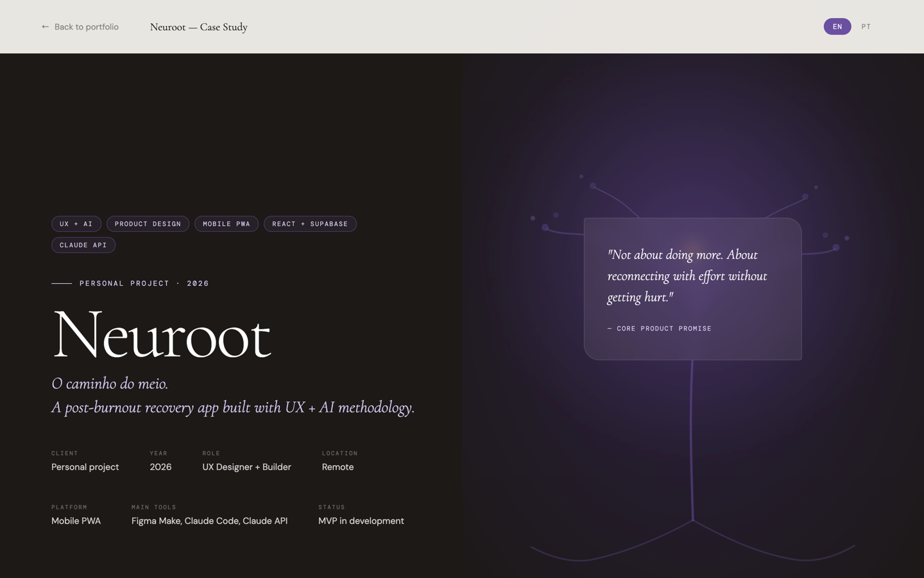Select the 'PRODUCT DESIGN' tag
Viewport: 924px width, 578px height.
148,223
